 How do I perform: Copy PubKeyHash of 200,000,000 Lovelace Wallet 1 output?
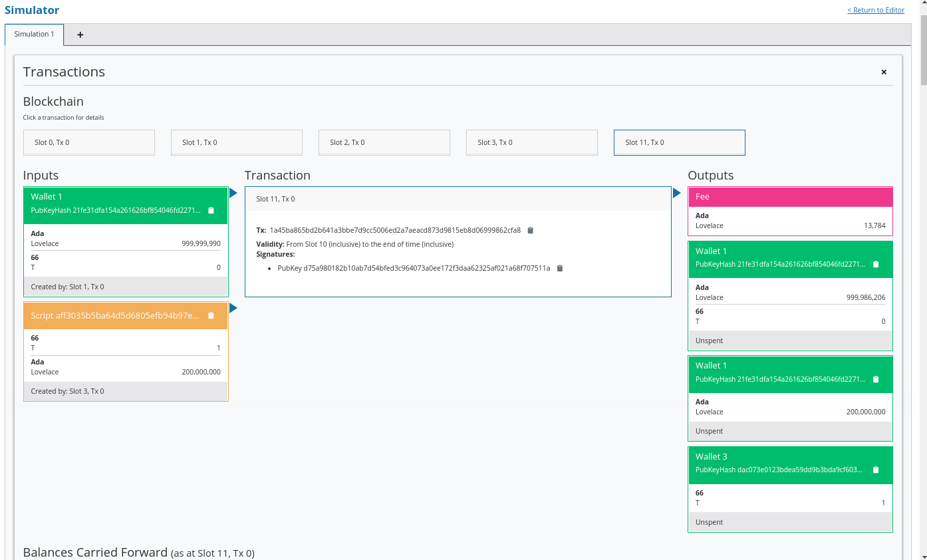875,380
